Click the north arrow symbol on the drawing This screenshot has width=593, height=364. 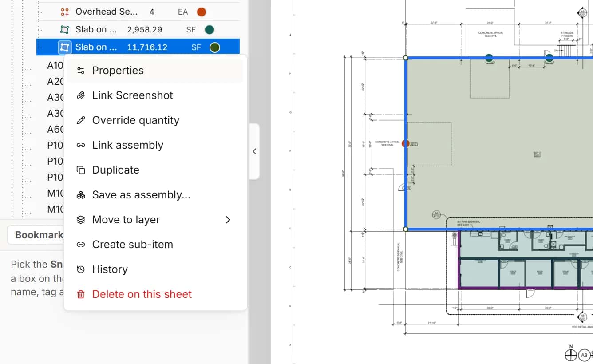click(x=571, y=354)
